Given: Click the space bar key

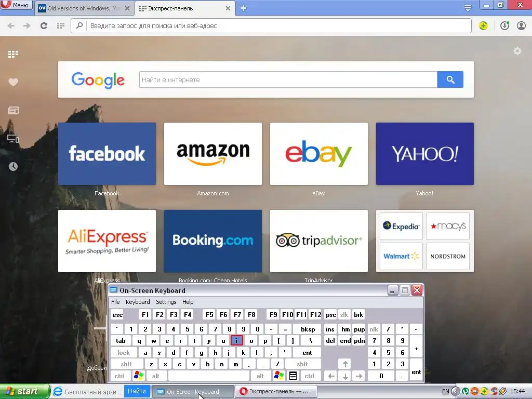Looking at the screenshot, I should tap(209, 376).
